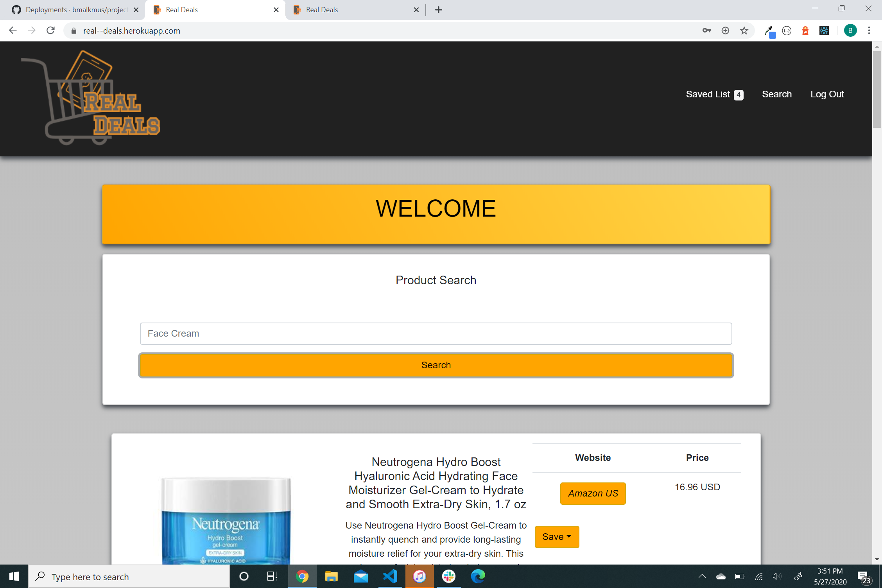This screenshot has width=882, height=588.
Task: Click the orange Search button
Action: coord(436,365)
